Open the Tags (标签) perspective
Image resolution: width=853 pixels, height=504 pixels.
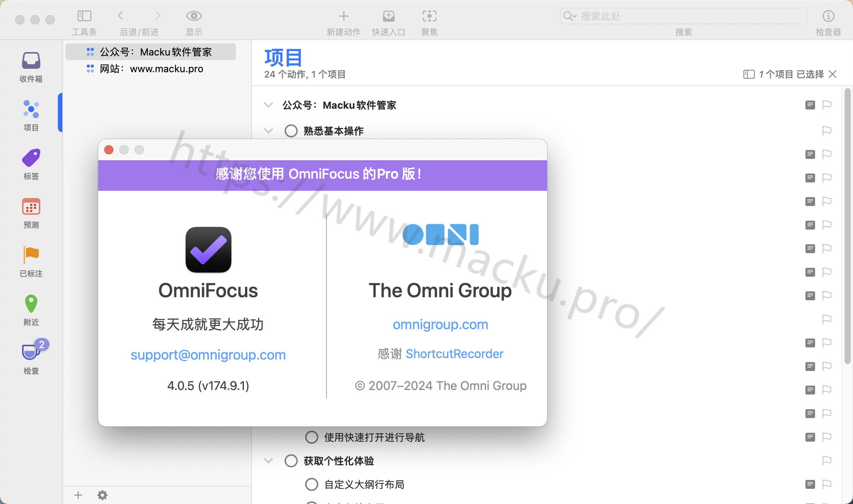[x=31, y=164]
